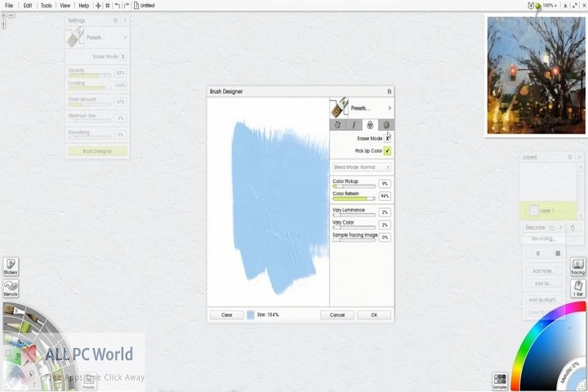Click the redo arrow in top toolbar

pos(127,6)
